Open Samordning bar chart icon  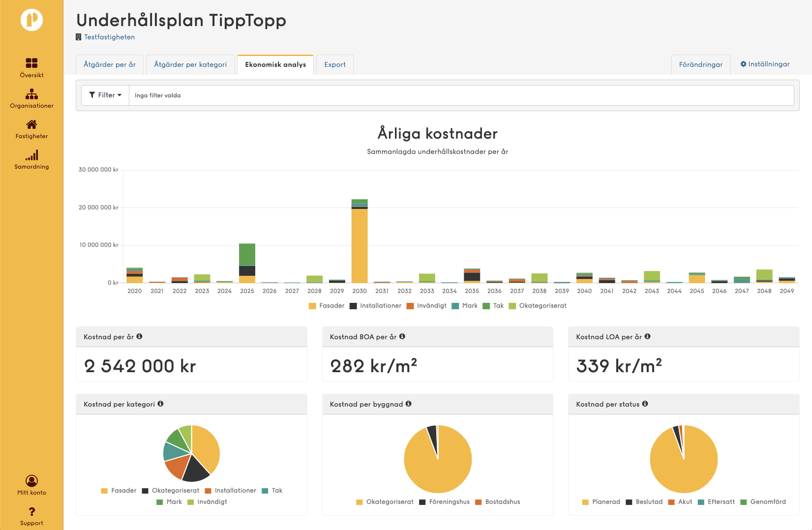pos(31,155)
